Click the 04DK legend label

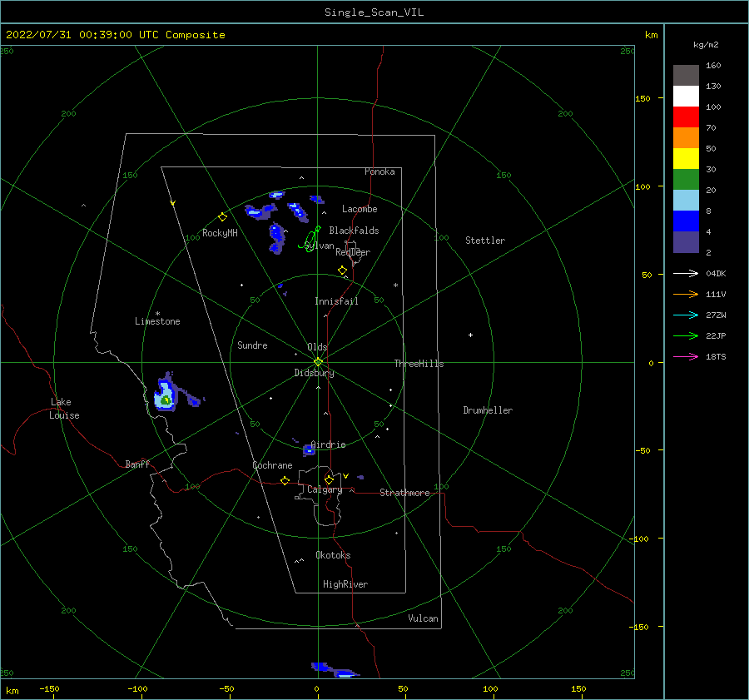(716, 273)
